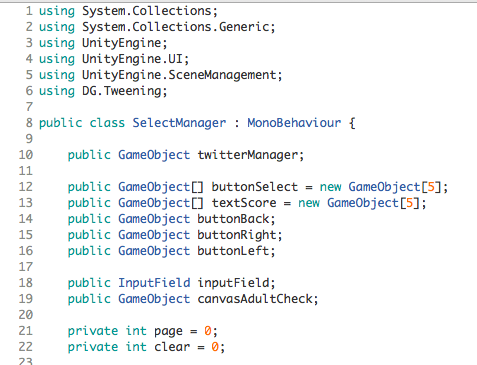The height and width of the screenshot is (365, 477).
Task: Click 'UnityEngine.UI;' on line 4
Action: [x=136, y=59]
